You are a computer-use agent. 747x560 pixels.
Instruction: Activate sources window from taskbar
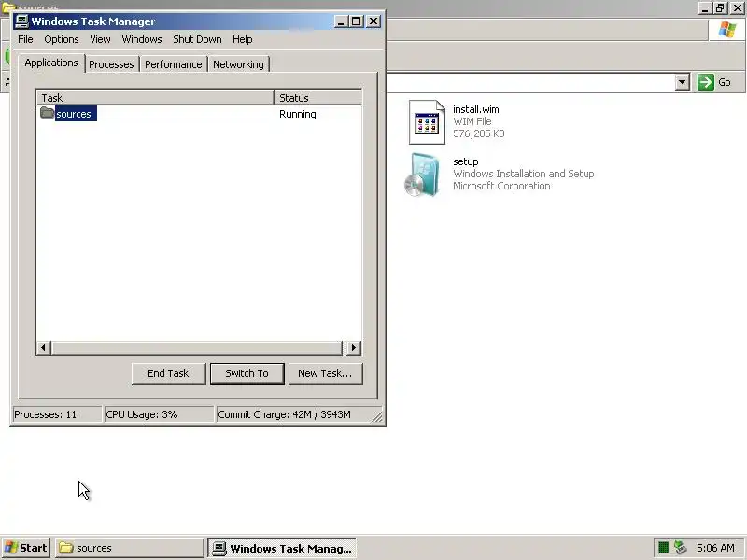coord(129,548)
